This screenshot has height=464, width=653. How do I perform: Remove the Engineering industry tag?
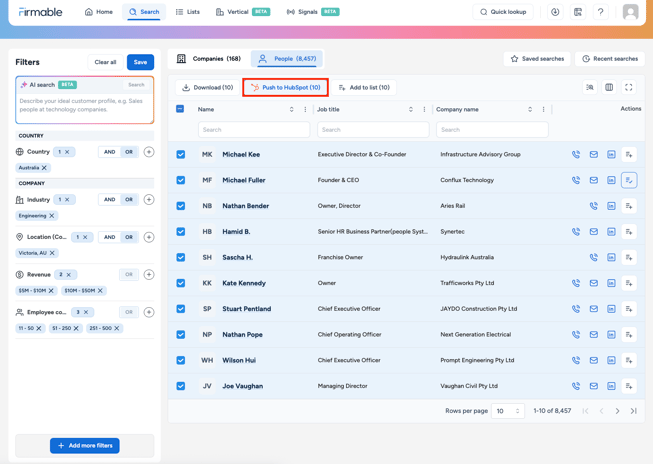[x=52, y=216]
